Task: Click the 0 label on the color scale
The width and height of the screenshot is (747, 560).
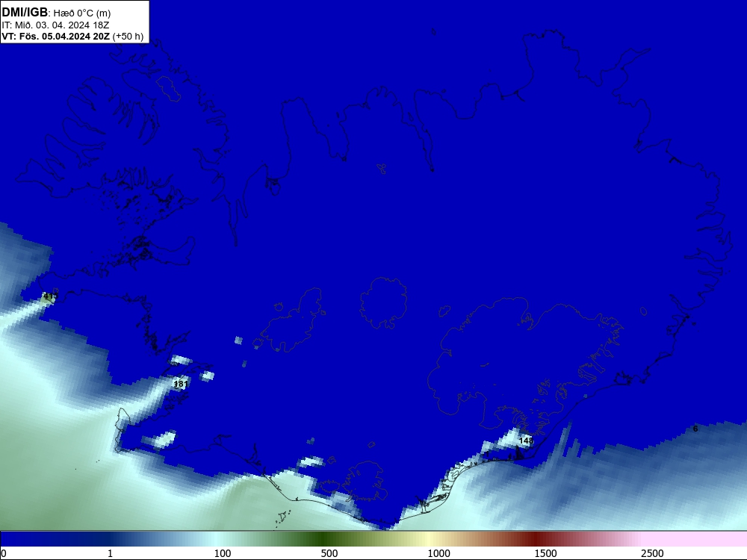Action: (4, 553)
